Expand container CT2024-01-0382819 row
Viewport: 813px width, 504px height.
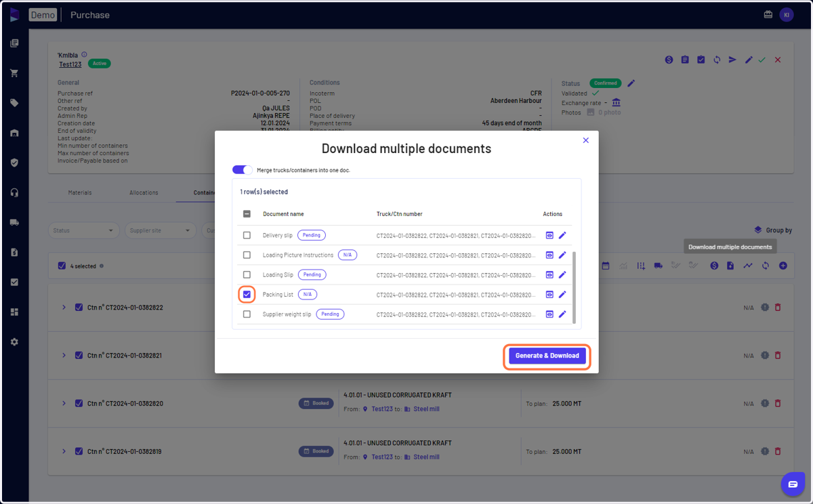(x=64, y=451)
